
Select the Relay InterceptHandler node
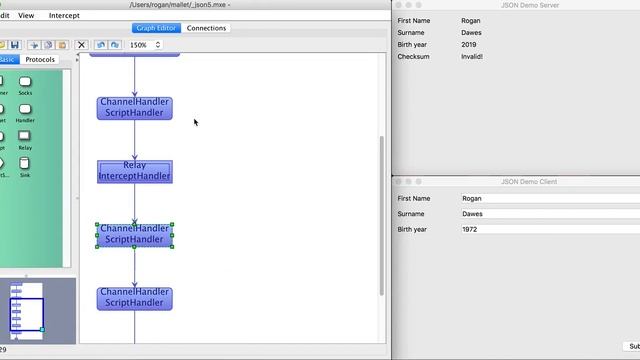135,172
